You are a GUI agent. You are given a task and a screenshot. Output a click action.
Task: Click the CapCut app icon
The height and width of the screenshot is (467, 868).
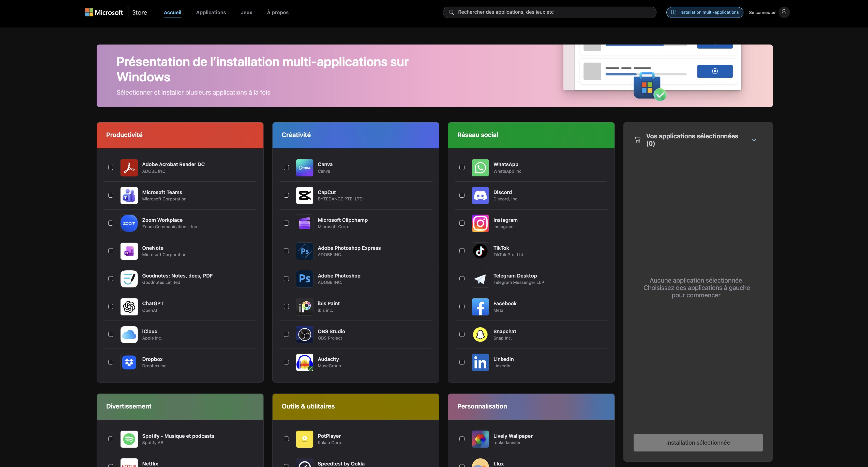305,196
